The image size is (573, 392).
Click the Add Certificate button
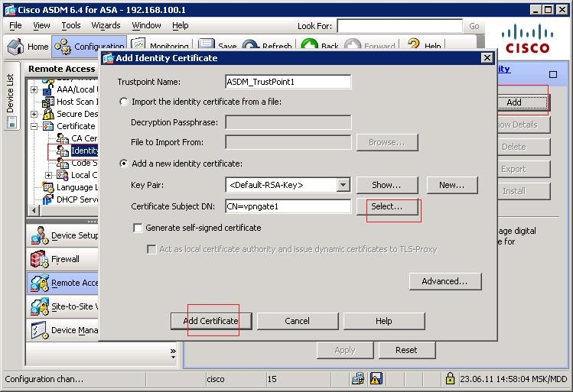211,321
